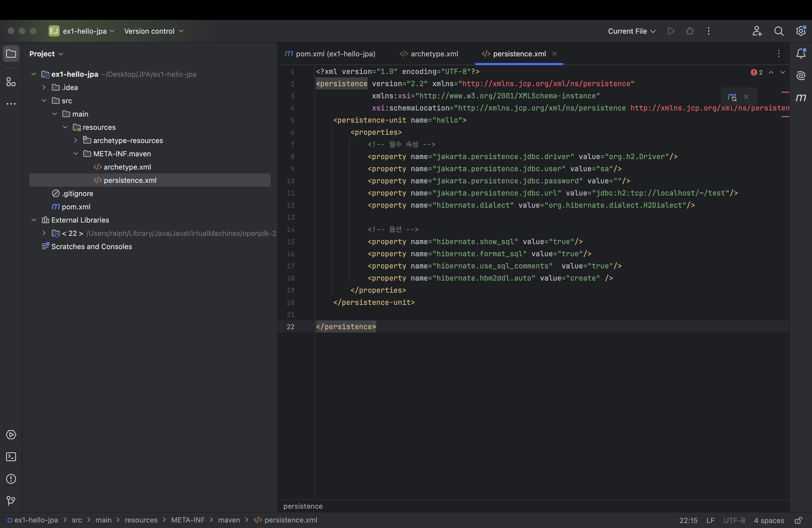Load Maven changes floating icon
Image resolution: width=812 pixels, height=528 pixels.
(732, 97)
